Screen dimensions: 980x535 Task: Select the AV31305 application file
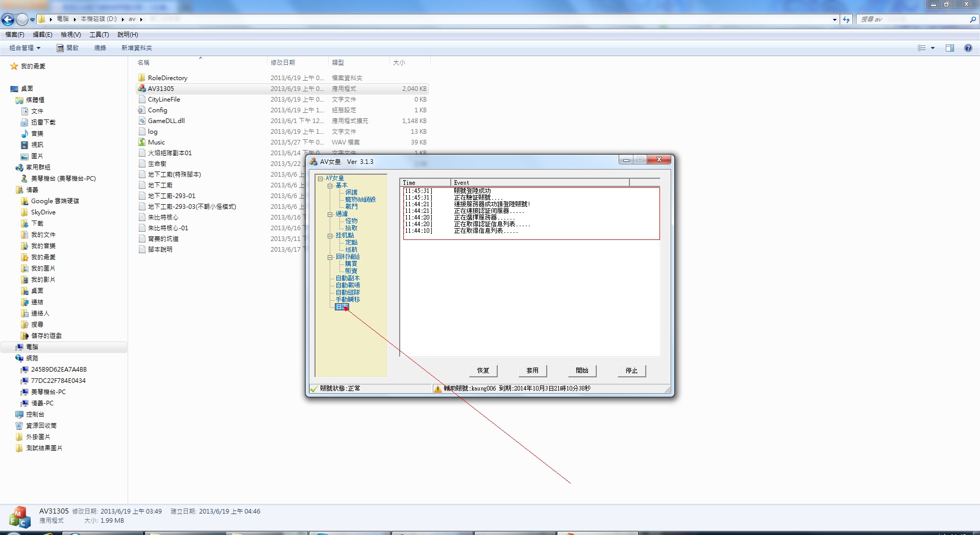coord(282,89)
